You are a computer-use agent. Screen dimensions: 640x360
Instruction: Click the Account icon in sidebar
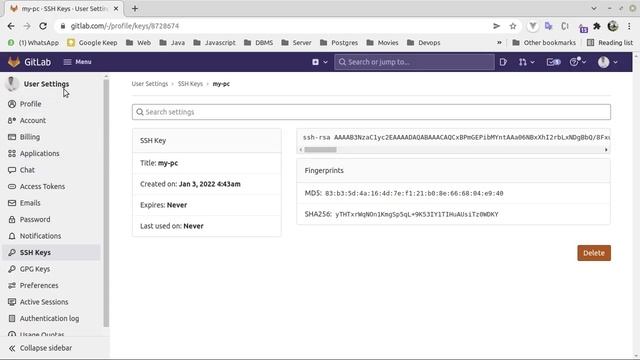tap(12, 120)
